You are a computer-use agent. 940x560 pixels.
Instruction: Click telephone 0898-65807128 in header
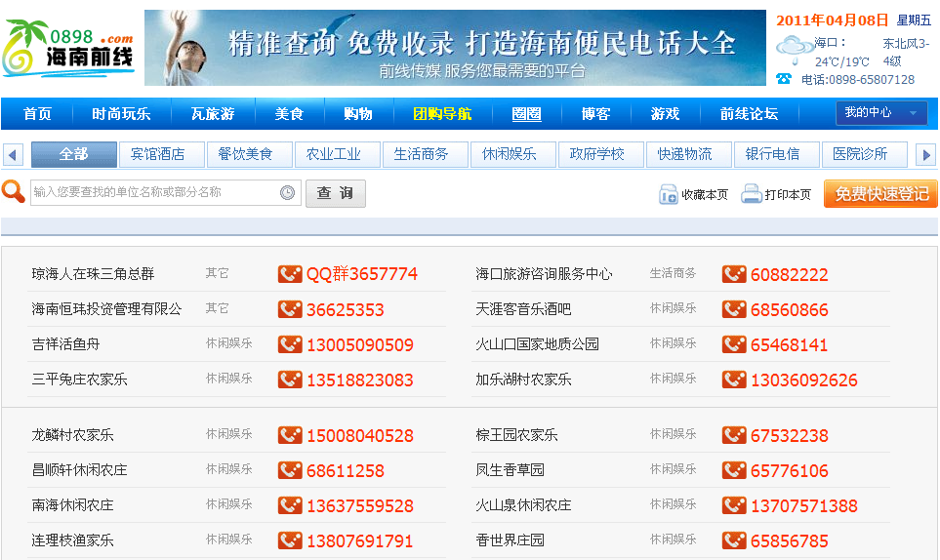pyautogui.click(x=858, y=80)
